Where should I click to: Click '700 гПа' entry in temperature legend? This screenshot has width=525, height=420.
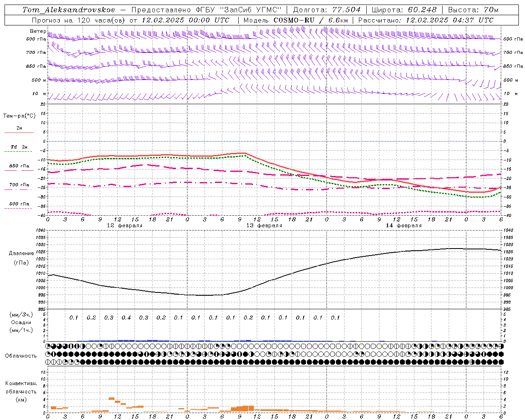19,185
